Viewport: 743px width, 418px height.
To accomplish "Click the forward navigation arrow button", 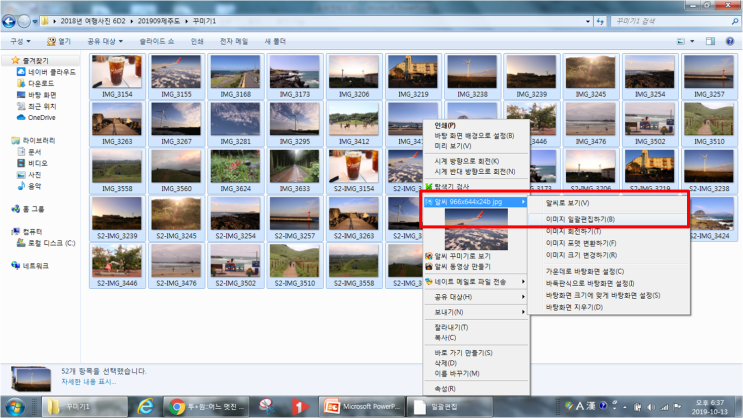I will tap(24, 21).
